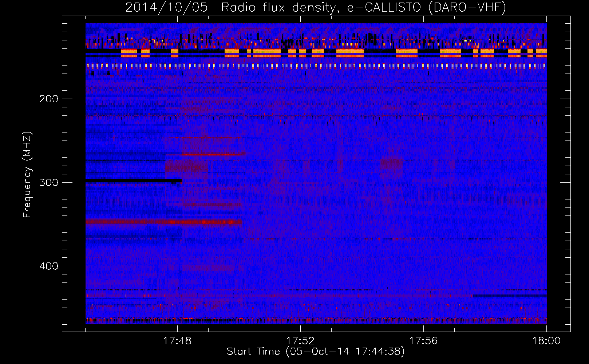Click the 'Frequency (MHZ)' axis label
The image size is (589, 364).
tap(27, 175)
